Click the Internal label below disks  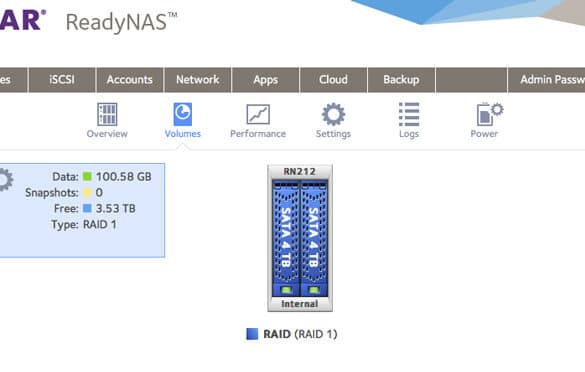[300, 304]
